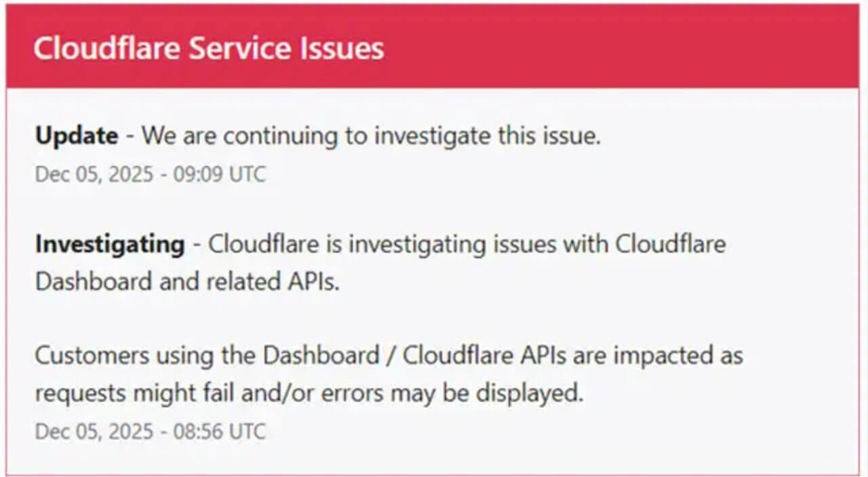Click the "requests might fail" text
The width and height of the screenshot is (868, 477).
click(125, 393)
